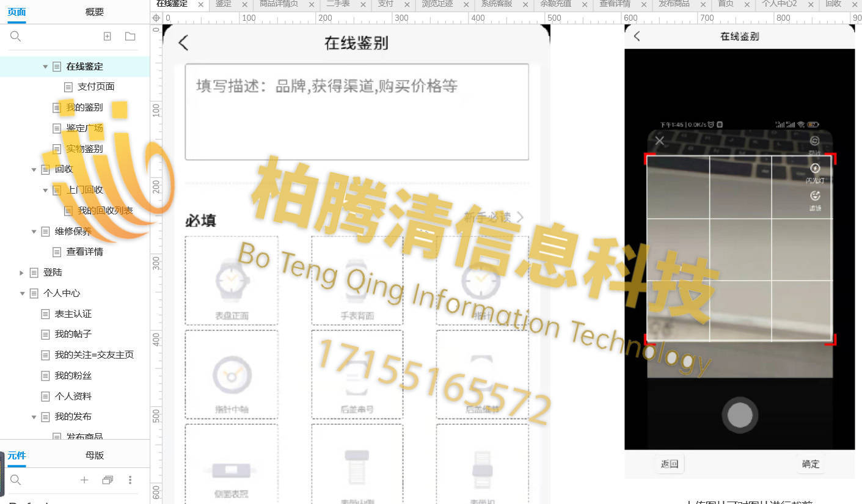Collapse the 个人中心 tree node
Image resolution: width=862 pixels, height=504 pixels.
coord(22,293)
